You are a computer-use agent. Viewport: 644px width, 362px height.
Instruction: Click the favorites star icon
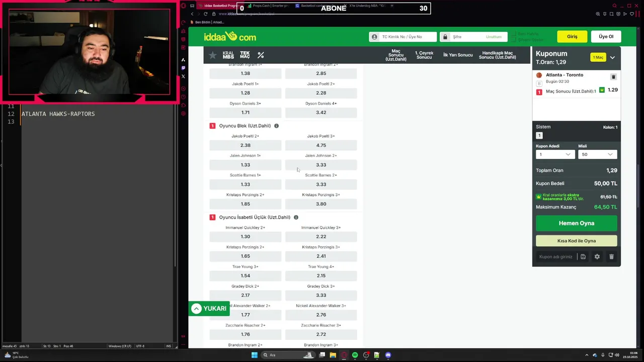click(x=213, y=55)
